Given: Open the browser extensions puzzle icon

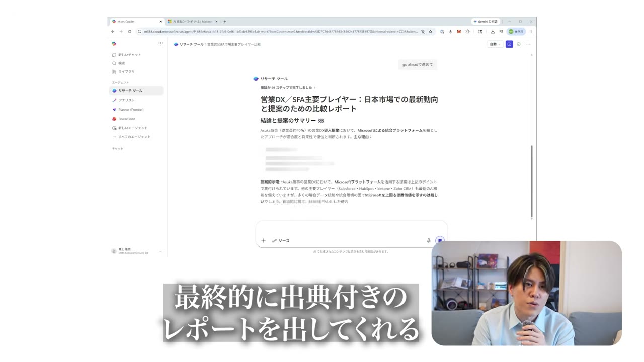Looking at the screenshot, I should pyautogui.click(x=467, y=32).
